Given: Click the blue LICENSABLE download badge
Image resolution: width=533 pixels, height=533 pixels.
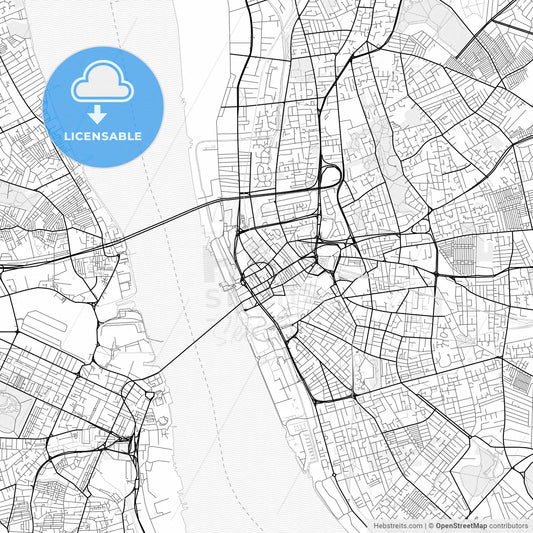Looking at the screenshot, I should tap(103, 107).
